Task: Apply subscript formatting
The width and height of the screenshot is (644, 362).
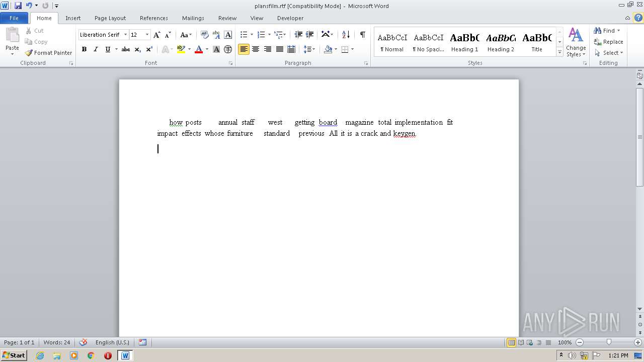Action: (138, 49)
